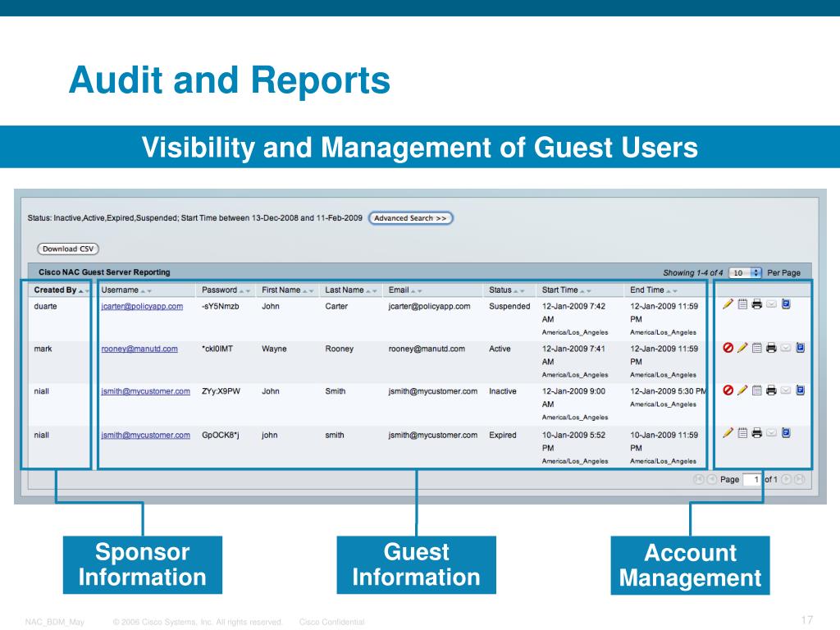Open the jcarter@policyapp.com username link
This screenshot has width=840, height=630.
[142, 307]
